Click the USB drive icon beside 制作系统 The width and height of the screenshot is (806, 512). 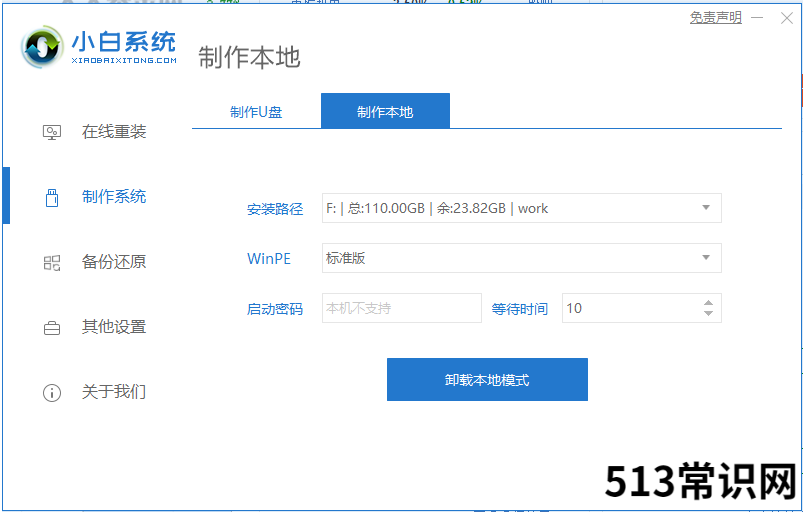52,197
